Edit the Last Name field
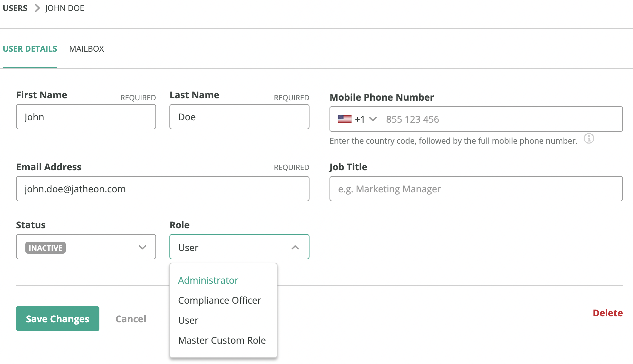 pyautogui.click(x=239, y=117)
